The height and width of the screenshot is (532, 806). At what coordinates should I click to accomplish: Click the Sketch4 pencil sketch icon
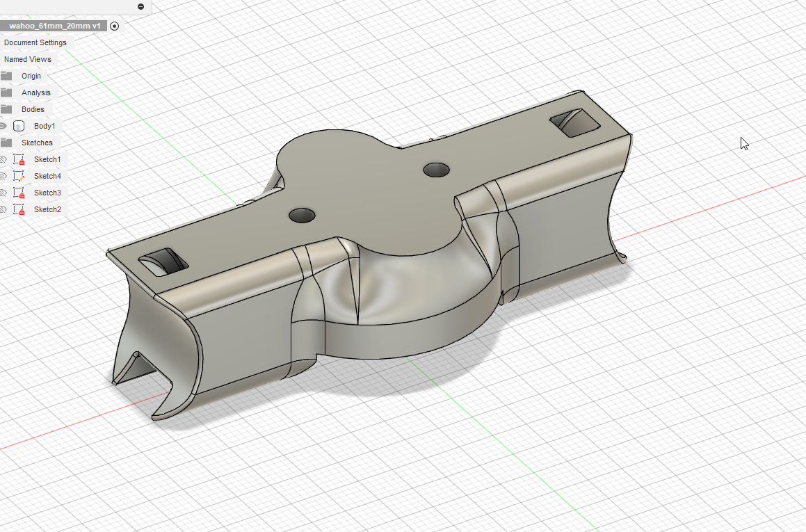[19, 177]
